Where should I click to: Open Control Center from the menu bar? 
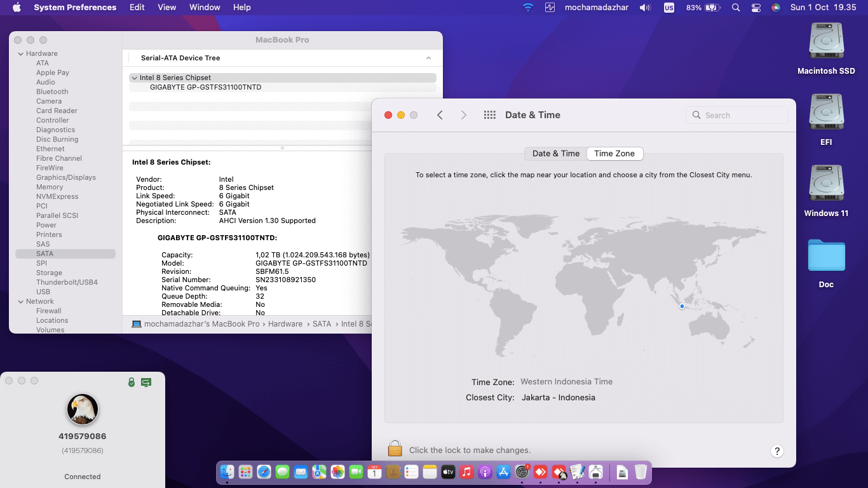(756, 7)
